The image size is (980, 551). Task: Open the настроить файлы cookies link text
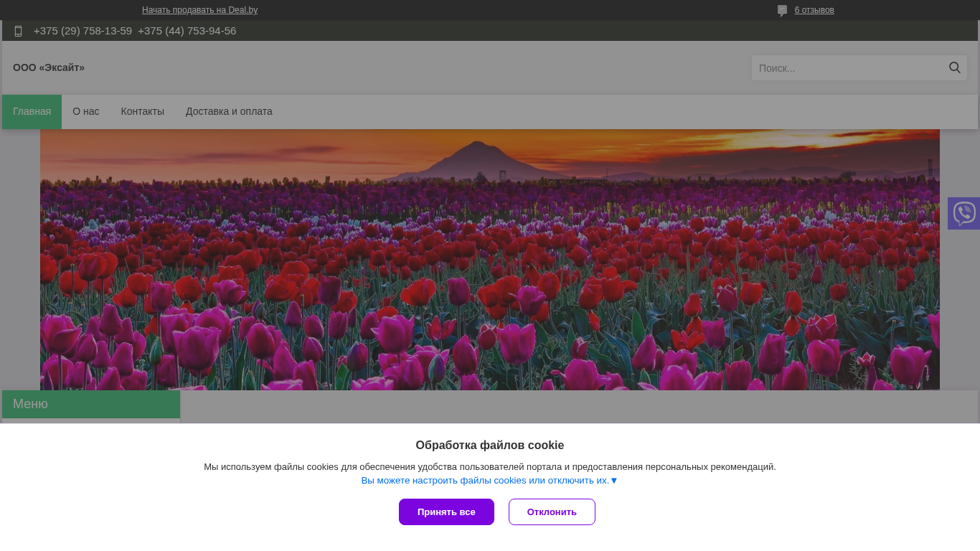(x=485, y=481)
